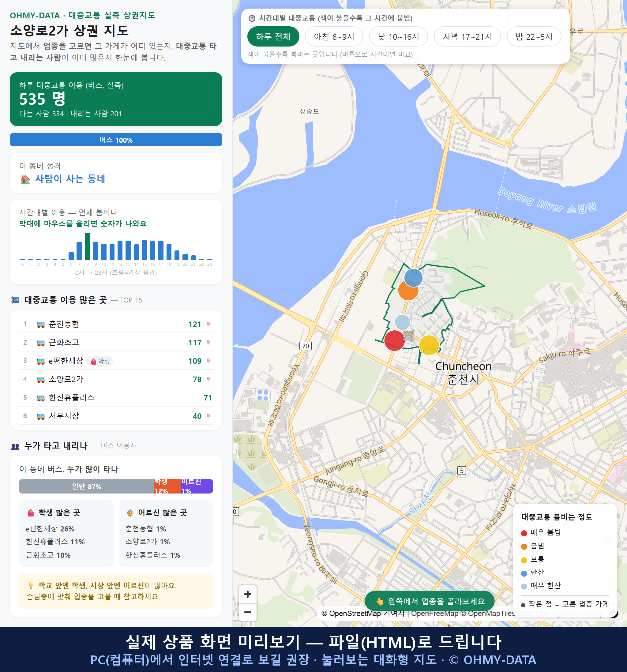Click the bus icon beside 서부시장
The height and width of the screenshot is (672, 627).
(x=40, y=416)
